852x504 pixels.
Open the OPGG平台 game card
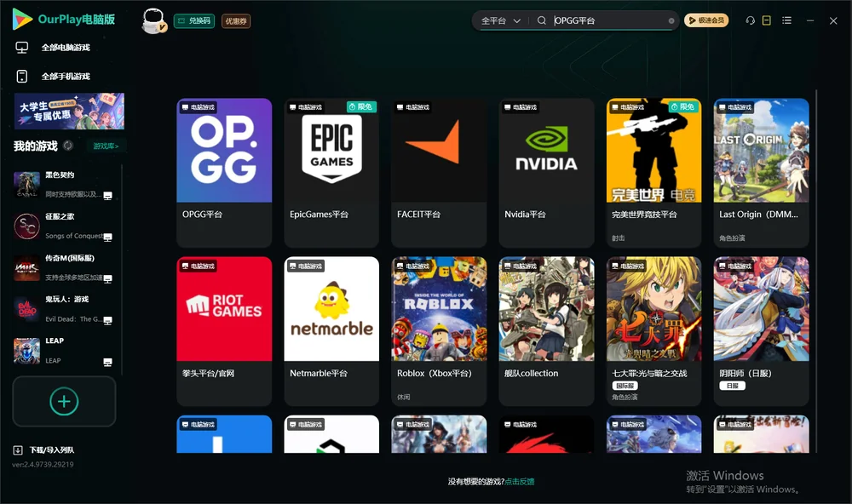[x=224, y=173]
